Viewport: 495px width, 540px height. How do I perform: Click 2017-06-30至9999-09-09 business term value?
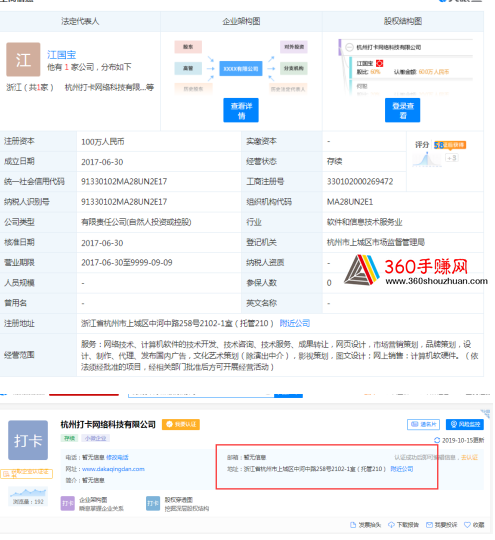pyautogui.click(x=127, y=263)
